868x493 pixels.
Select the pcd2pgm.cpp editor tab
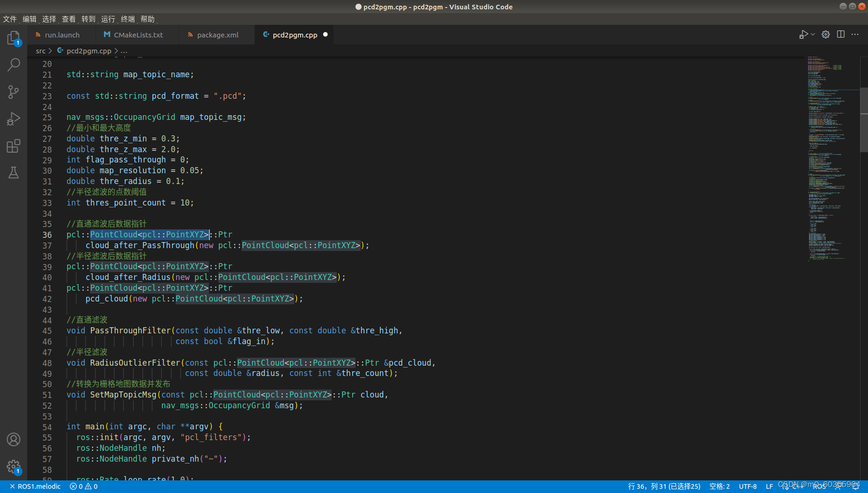[x=294, y=35]
